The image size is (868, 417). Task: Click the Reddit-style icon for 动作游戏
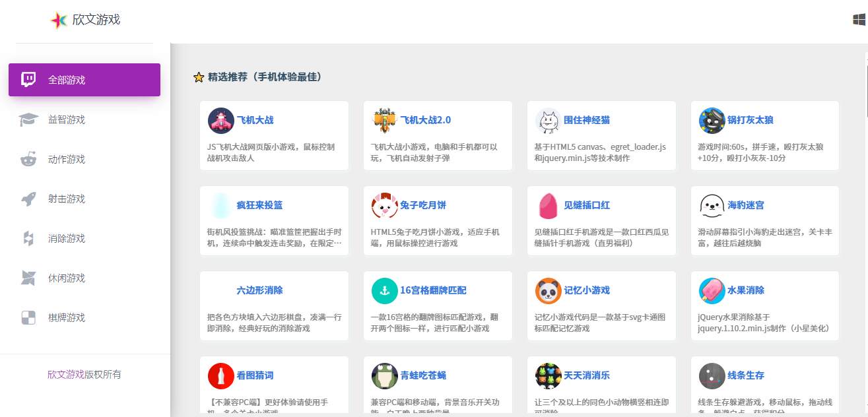coord(28,159)
